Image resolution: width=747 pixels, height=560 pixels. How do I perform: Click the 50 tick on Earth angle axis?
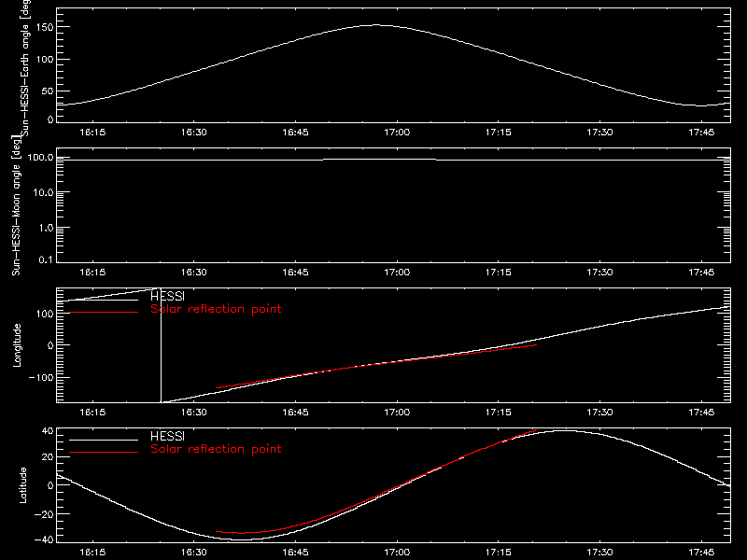(x=48, y=91)
